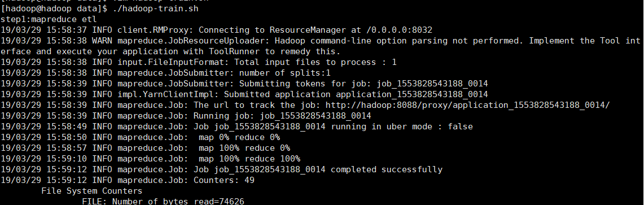Click the ./hadoop-train.sh command text

[x=156, y=8]
